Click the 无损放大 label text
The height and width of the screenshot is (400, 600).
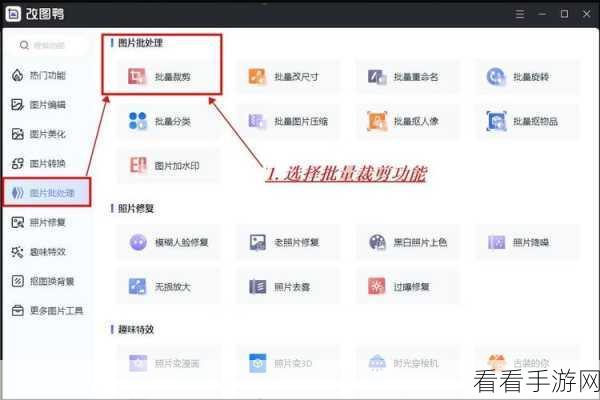tap(173, 287)
